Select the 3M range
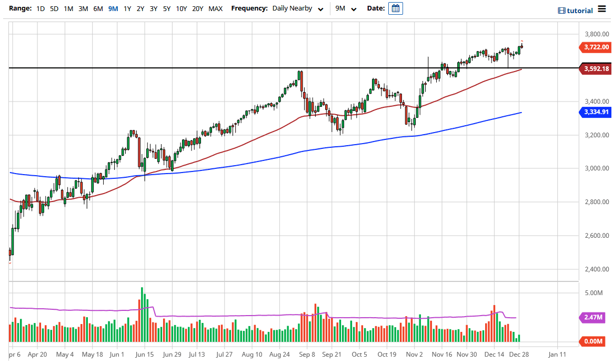 click(83, 9)
